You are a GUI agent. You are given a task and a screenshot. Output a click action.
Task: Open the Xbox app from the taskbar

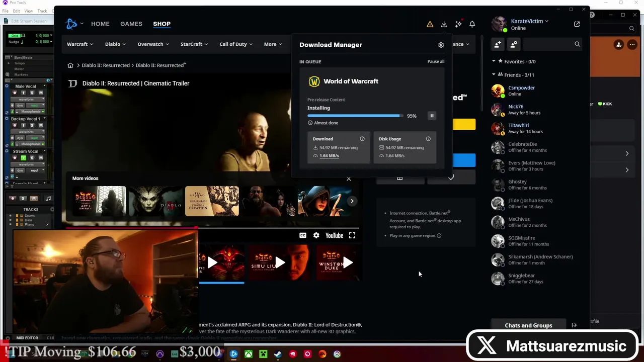pos(249,354)
